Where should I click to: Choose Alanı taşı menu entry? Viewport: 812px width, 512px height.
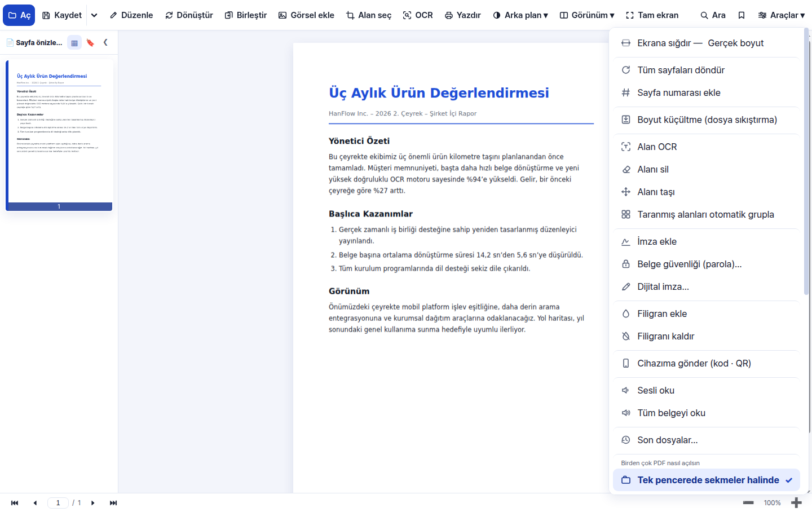point(707,192)
